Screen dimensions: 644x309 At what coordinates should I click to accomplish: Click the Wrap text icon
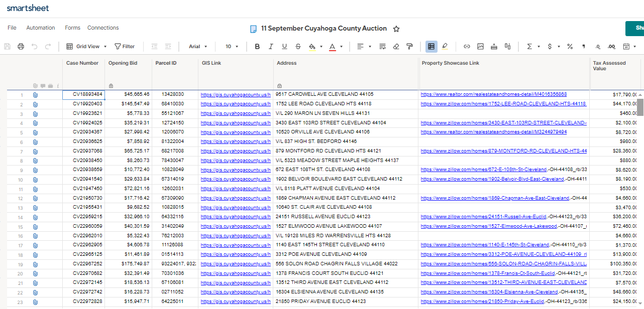[x=382, y=47]
